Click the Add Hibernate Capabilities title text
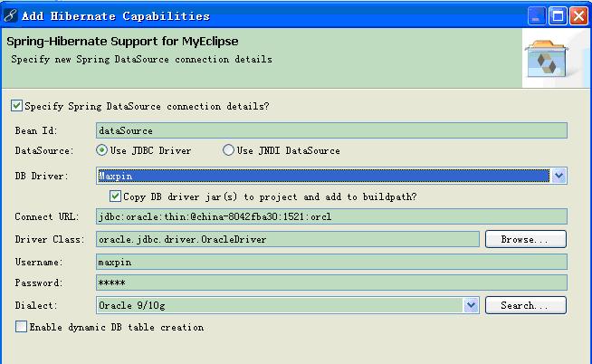This screenshot has width=592, height=364. point(116,16)
